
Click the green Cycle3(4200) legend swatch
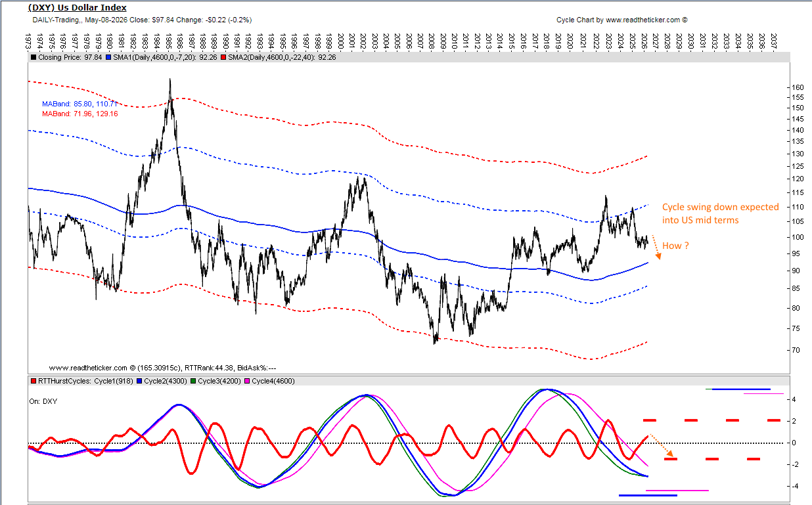click(194, 381)
